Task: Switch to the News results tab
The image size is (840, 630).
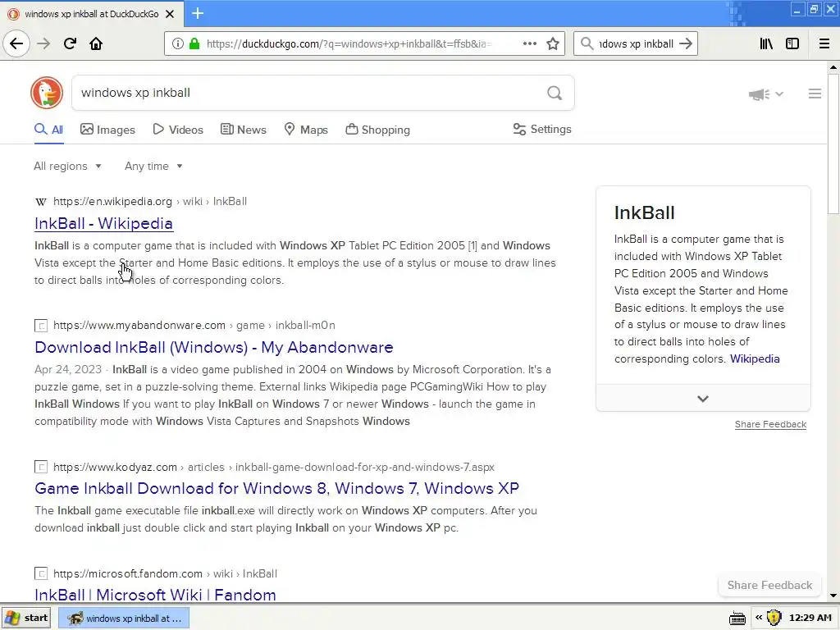Action: [243, 130]
